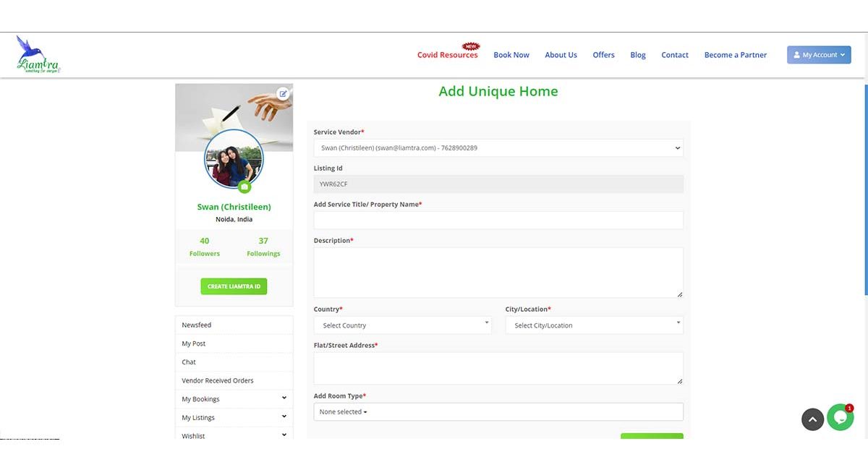Viewport: 868px width, 470px height.
Task: Go to About Us page
Action: click(561, 55)
